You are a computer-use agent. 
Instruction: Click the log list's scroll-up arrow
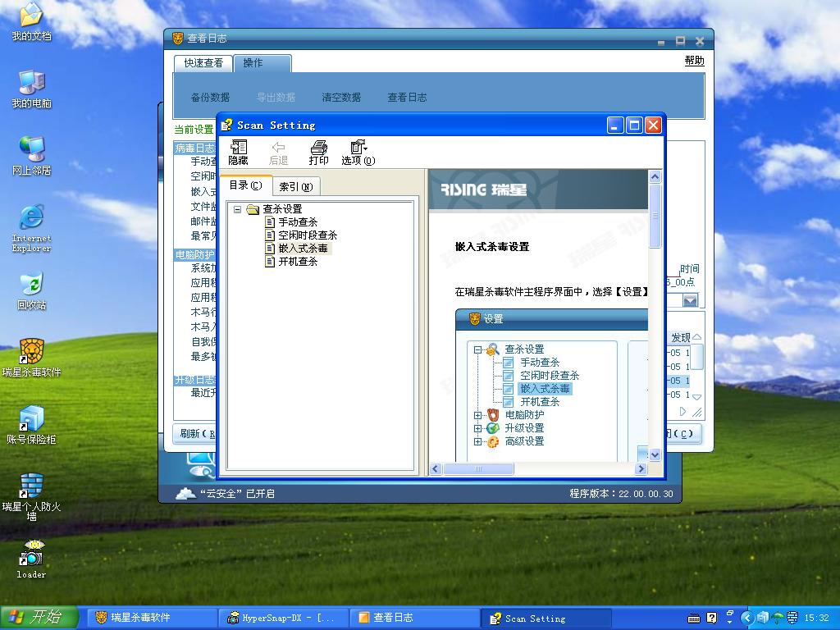(696, 337)
